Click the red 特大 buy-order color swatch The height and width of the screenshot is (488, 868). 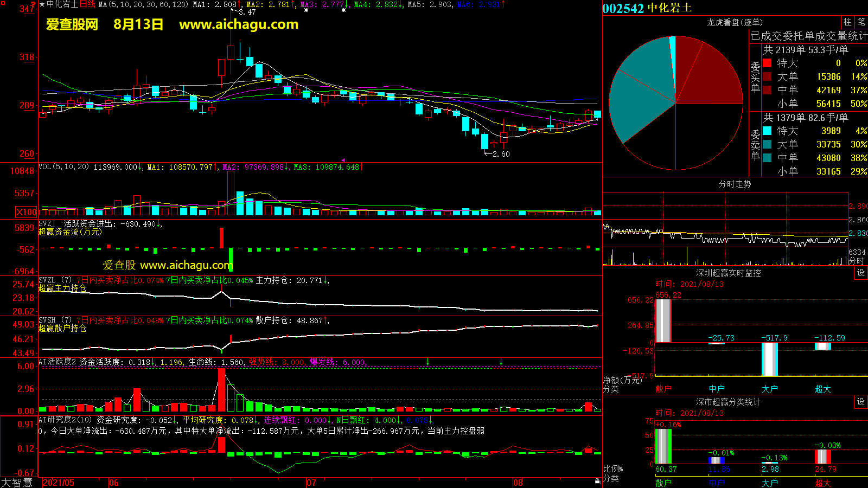point(767,63)
